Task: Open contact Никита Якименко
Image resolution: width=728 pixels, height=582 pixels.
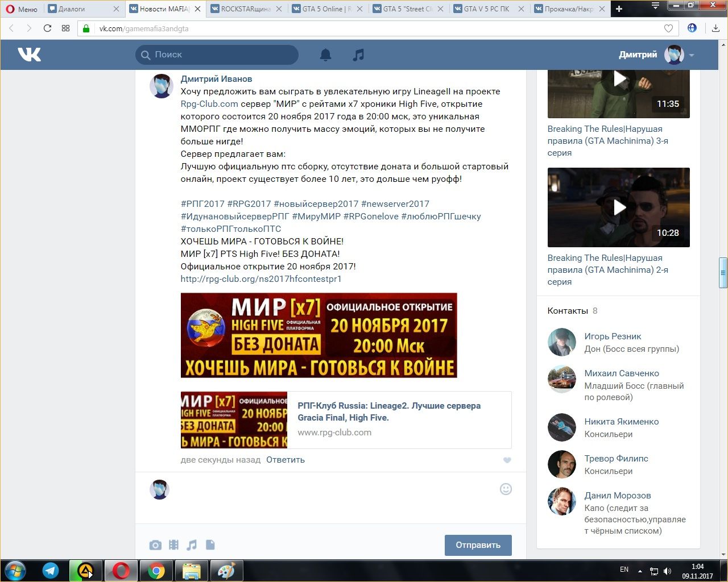Action: click(622, 422)
